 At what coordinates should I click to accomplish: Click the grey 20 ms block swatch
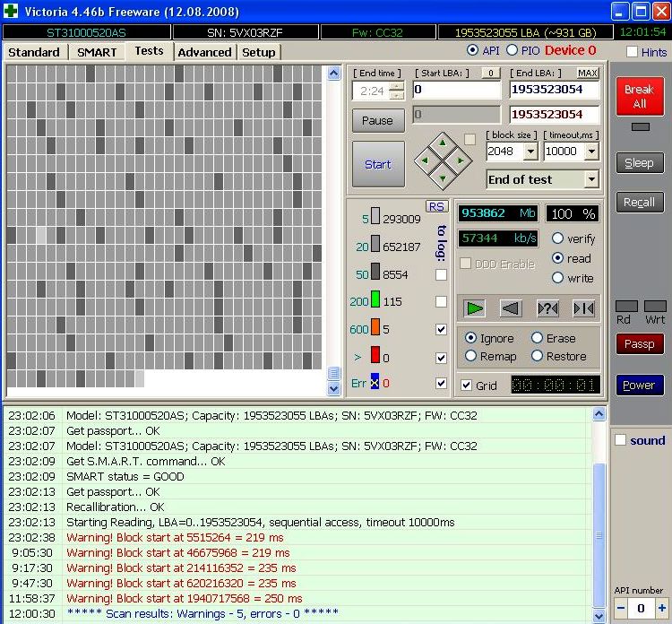click(375, 243)
